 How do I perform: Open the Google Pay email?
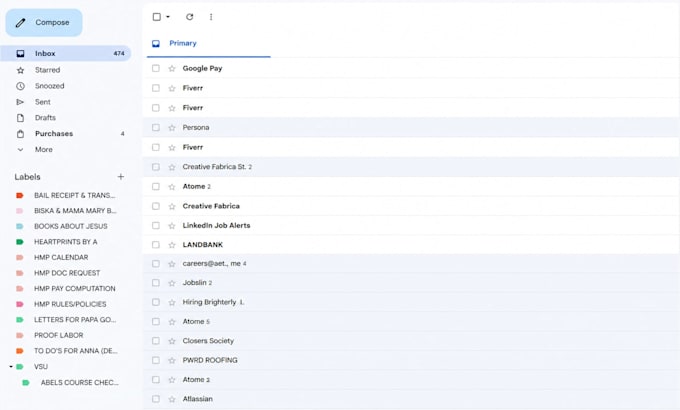[411, 68]
